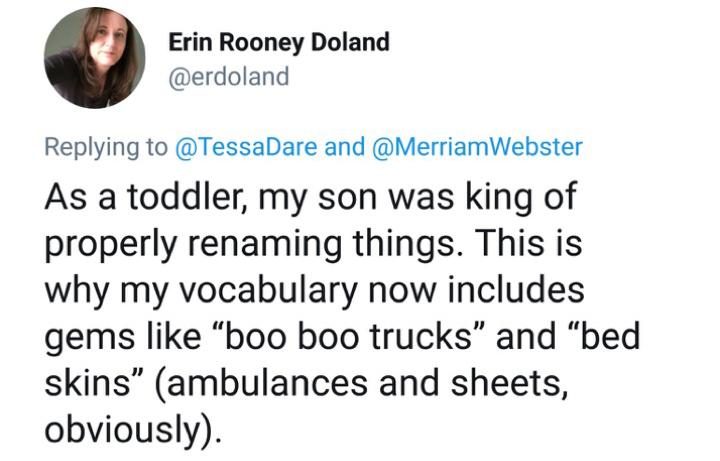Open the @TessaDare mention link
Screen dimensions: 720x461
[247, 147]
